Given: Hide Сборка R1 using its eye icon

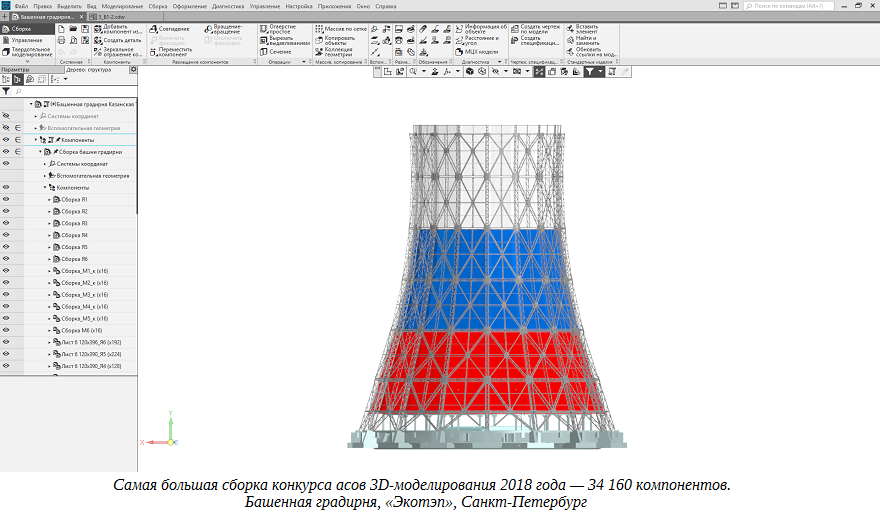Looking at the screenshot, I should [x=6, y=199].
